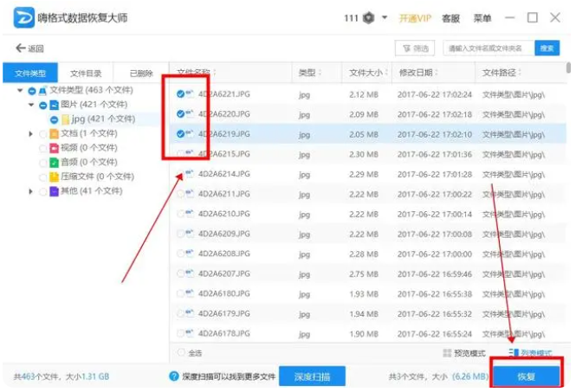
Task: Start 深度扫描 deep scan
Action: coord(312,376)
